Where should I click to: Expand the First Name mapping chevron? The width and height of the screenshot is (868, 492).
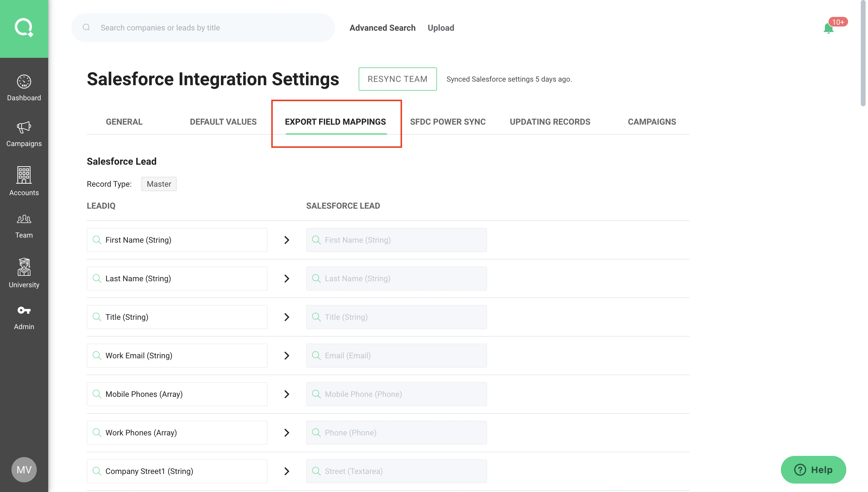click(287, 240)
